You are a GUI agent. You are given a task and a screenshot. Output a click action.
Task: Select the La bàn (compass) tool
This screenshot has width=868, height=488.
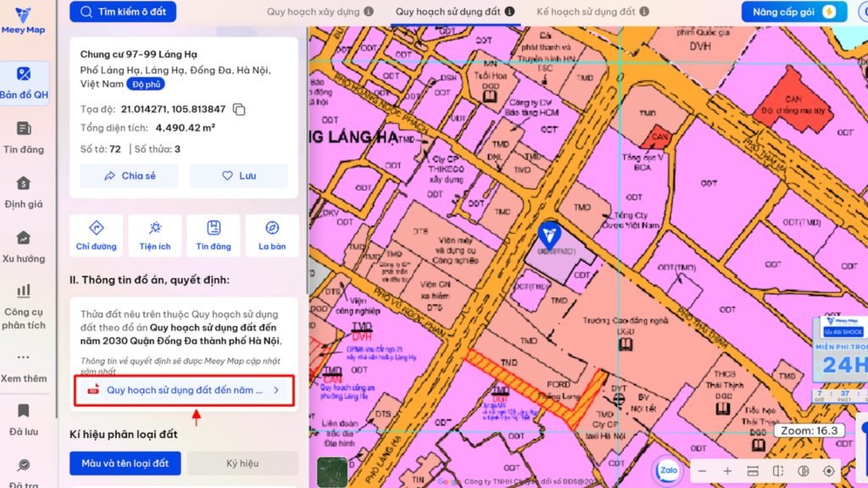tap(271, 235)
